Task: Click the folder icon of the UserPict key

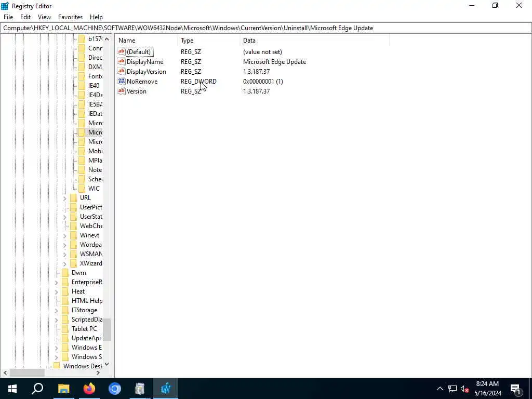Action: pos(73,207)
